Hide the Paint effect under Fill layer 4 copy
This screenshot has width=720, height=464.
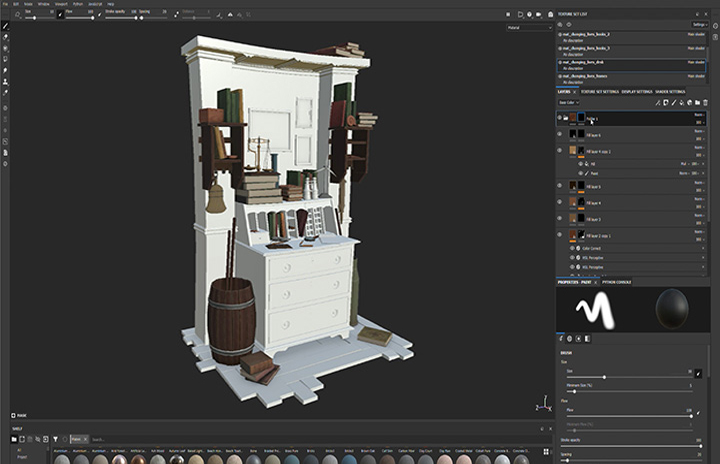tap(580, 173)
